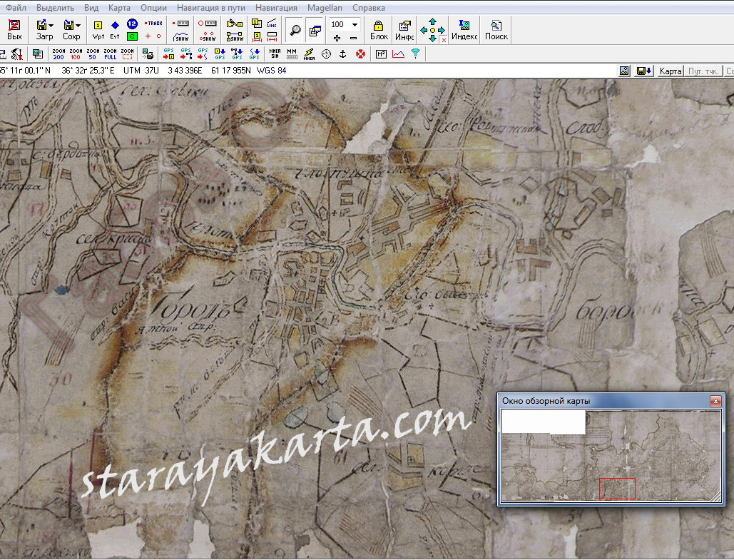Click the print map icon

coord(148,54)
